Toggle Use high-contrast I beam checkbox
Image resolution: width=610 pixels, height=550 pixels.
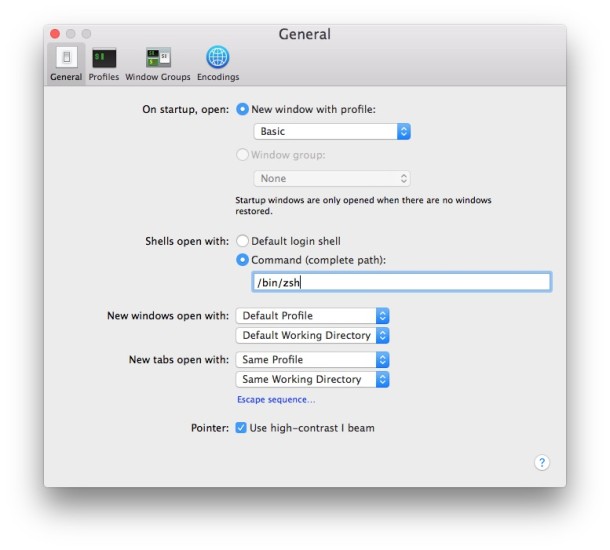pos(241,428)
